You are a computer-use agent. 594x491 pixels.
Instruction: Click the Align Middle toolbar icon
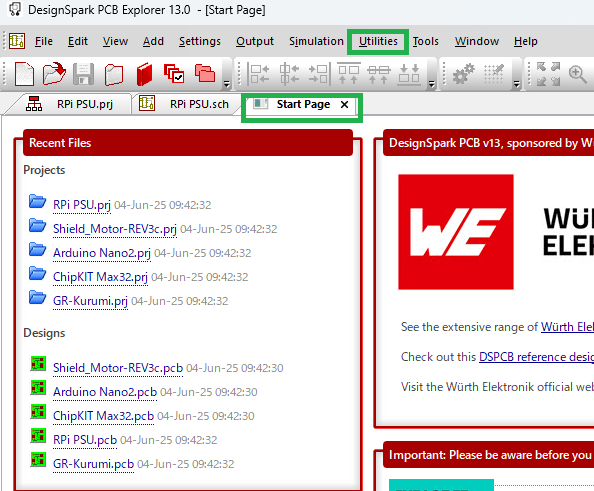tap(379, 74)
